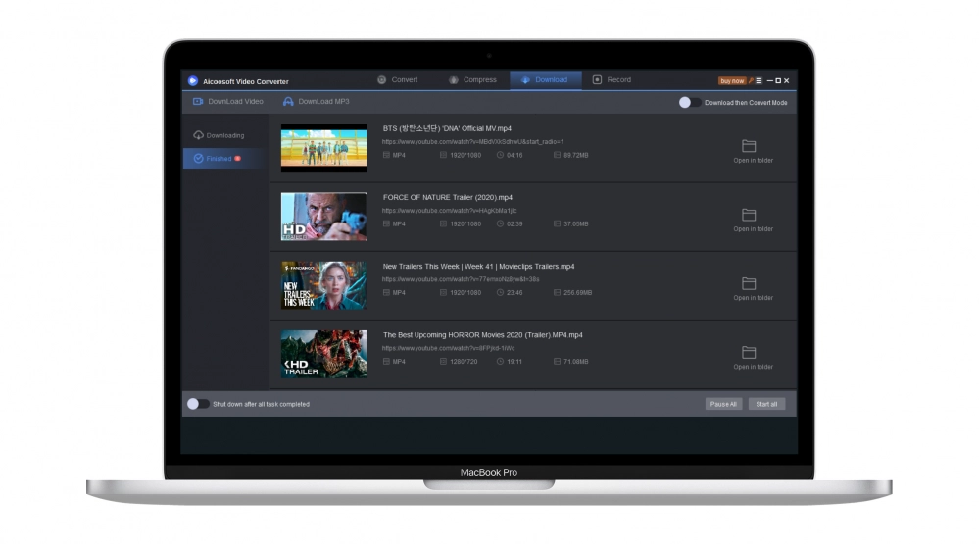Toggle Shut down after all task completed
The width and height of the screenshot is (980, 544).
197,404
